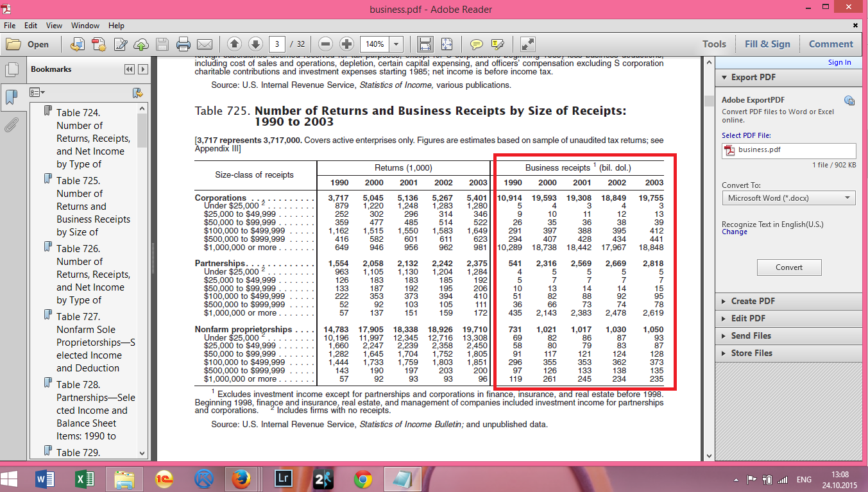Image resolution: width=868 pixels, height=492 pixels.
Task: Go to next page with down arrow
Action: tap(255, 44)
